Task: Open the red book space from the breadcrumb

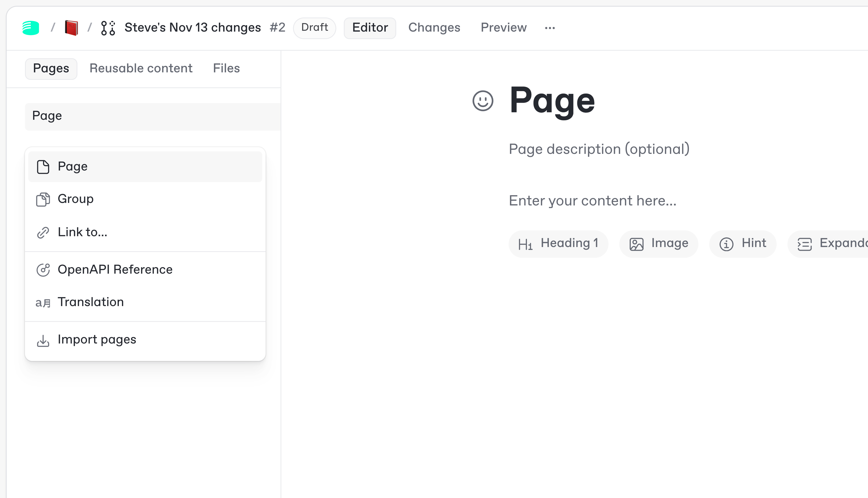Action: point(72,27)
